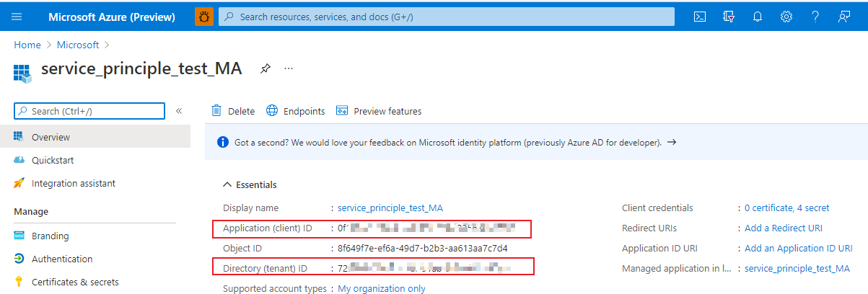Image resolution: width=868 pixels, height=294 pixels.
Task: Open Cloud Shell from top bar
Action: tap(699, 17)
